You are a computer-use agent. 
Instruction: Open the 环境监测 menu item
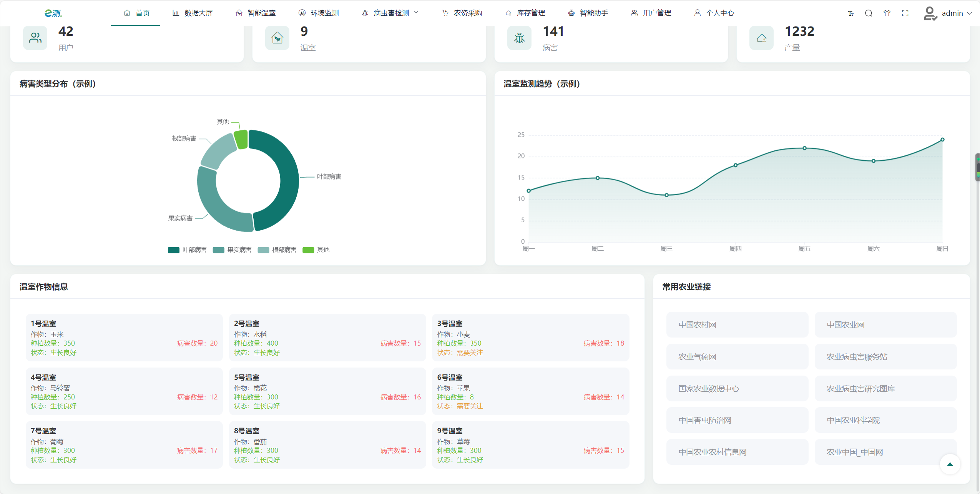tap(319, 13)
